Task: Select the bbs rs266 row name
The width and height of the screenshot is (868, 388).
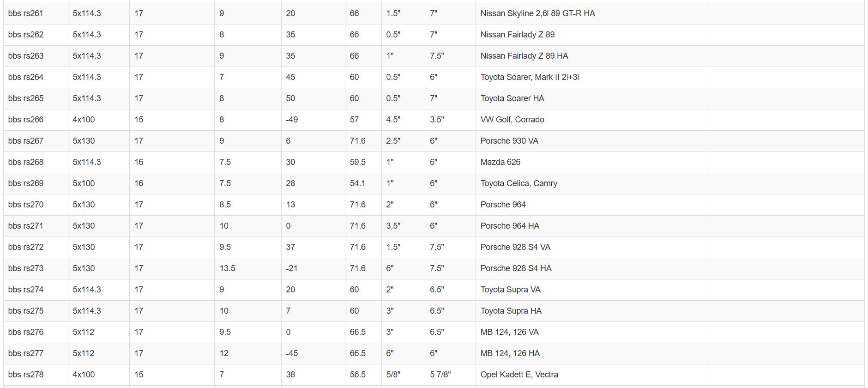Action: (36, 120)
